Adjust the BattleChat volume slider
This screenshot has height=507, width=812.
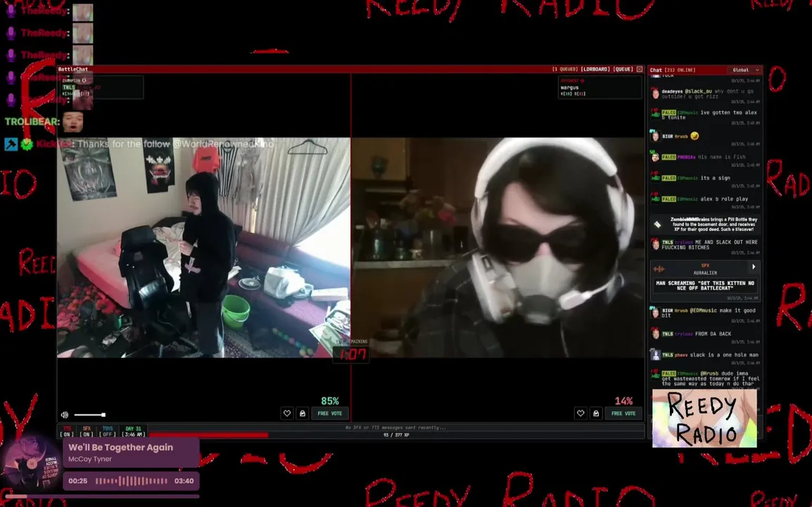(x=89, y=415)
